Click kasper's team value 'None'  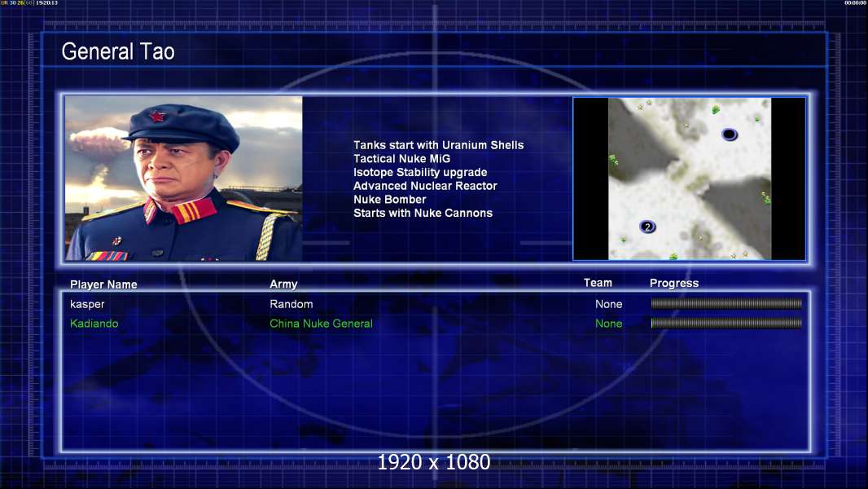pyautogui.click(x=608, y=304)
